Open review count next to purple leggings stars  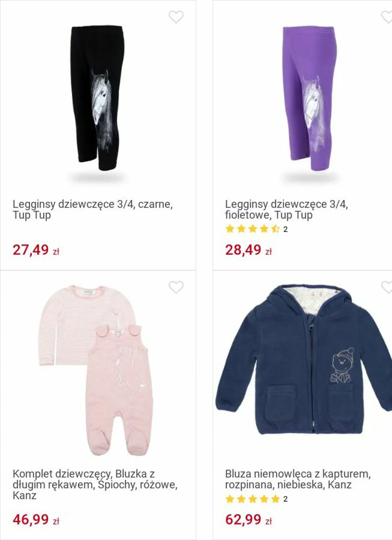pos(285,229)
